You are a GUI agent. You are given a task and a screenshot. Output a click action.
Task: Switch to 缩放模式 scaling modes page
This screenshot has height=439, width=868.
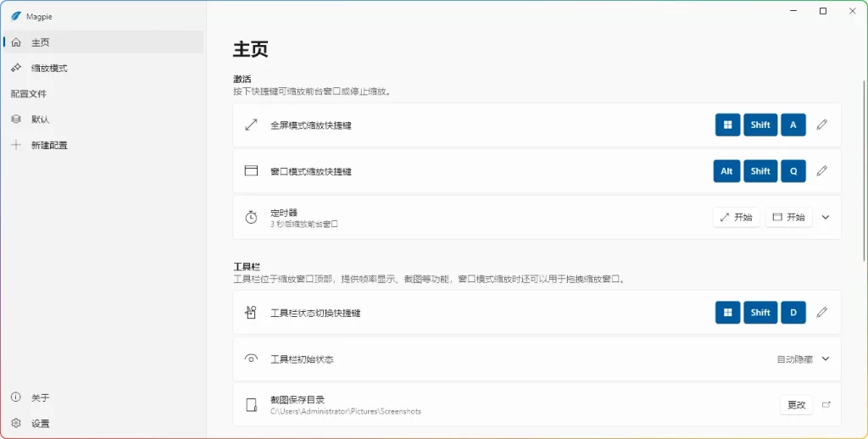pos(103,68)
